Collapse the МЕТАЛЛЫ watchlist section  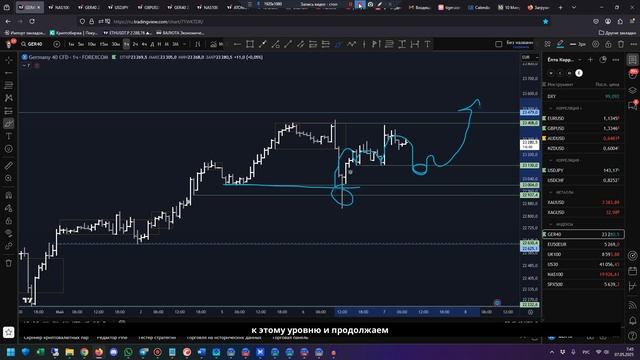coord(551,192)
